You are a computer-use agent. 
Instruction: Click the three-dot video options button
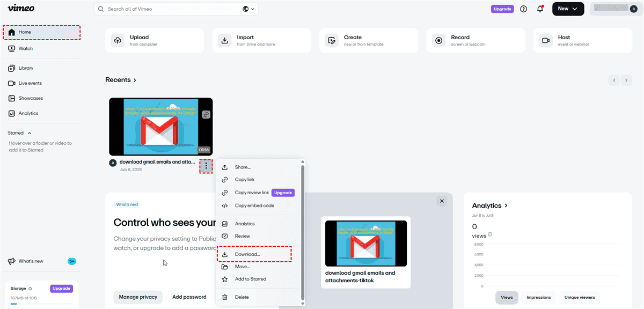click(x=206, y=166)
